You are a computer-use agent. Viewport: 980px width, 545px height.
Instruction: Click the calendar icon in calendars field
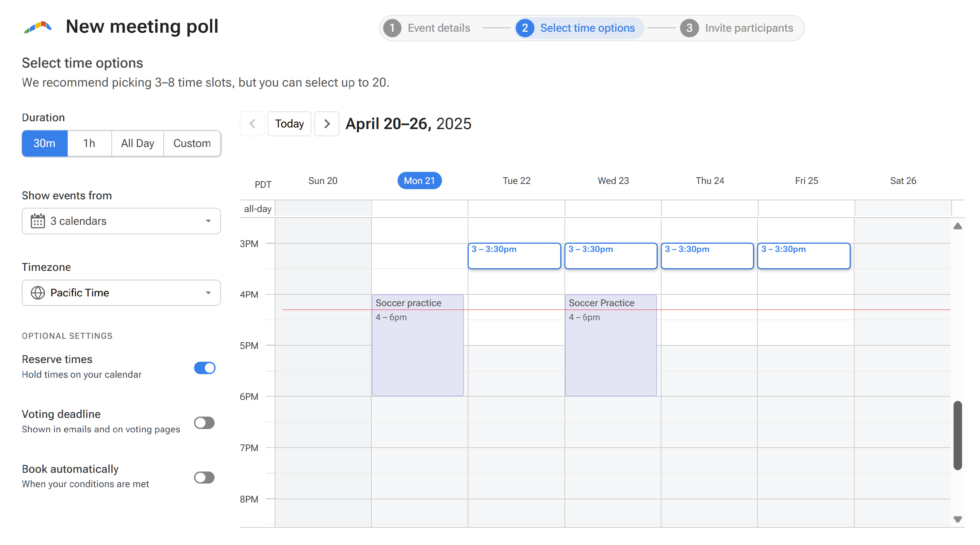[38, 221]
